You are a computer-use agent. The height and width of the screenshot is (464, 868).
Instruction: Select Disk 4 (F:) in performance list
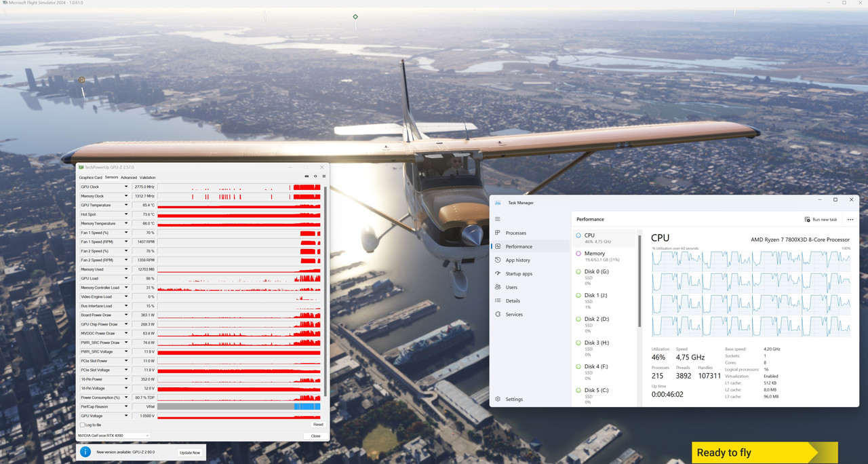click(604, 372)
